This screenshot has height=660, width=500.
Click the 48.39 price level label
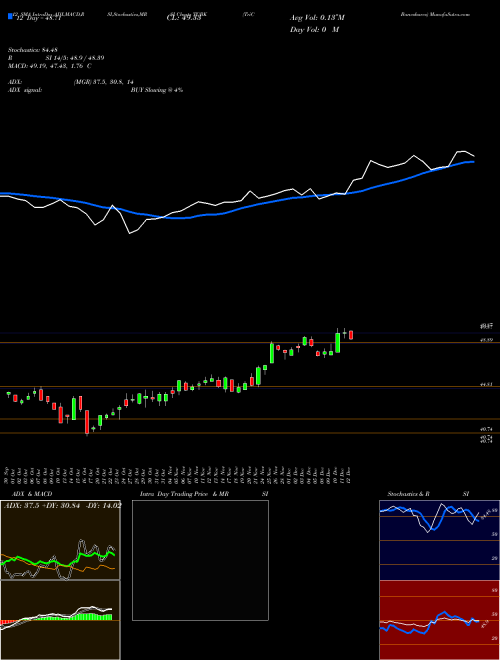[x=487, y=340]
